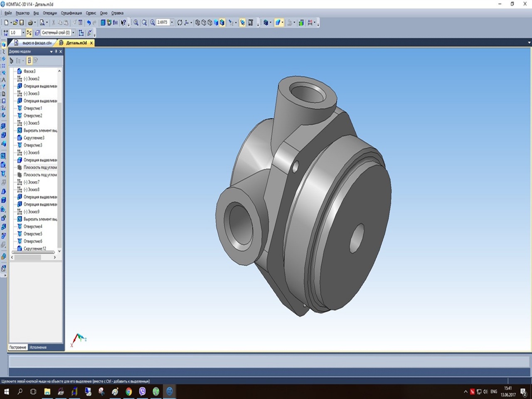The height and width of the screenshot is (399, 532).
Task: Click the Undo arrow in the toolbar
Action: tap(89, 23)
